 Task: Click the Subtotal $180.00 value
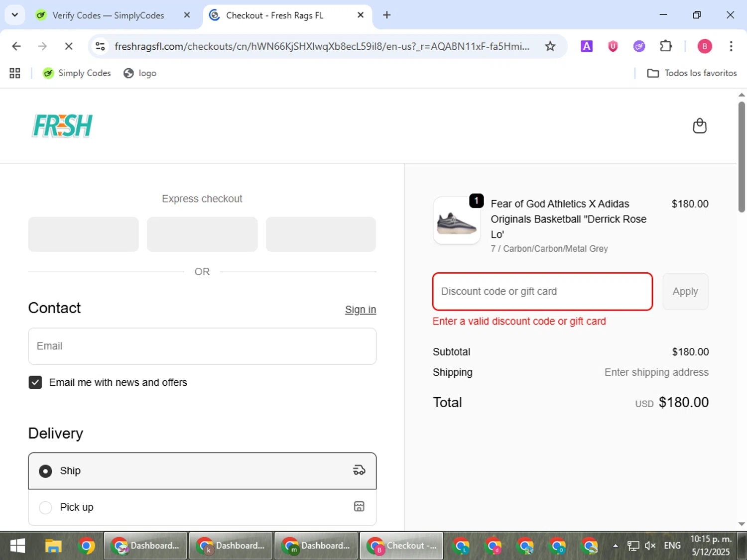[690, 352]
